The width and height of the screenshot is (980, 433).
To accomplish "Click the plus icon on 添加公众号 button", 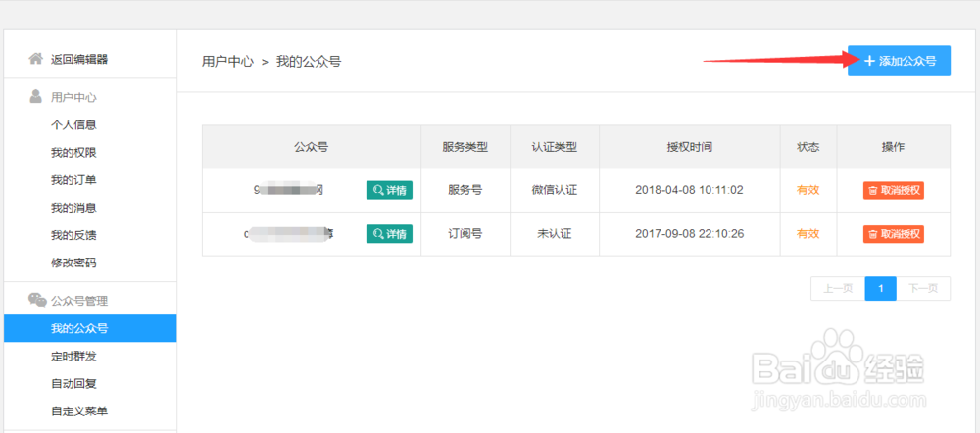I will [x=869, y=61].
